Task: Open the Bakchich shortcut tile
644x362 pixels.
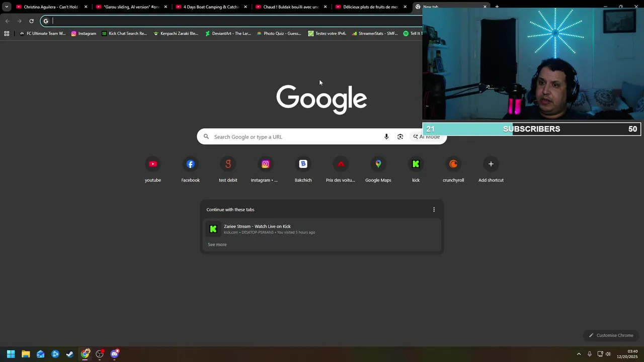Action: pyautogui.click(x=303, y=169)
